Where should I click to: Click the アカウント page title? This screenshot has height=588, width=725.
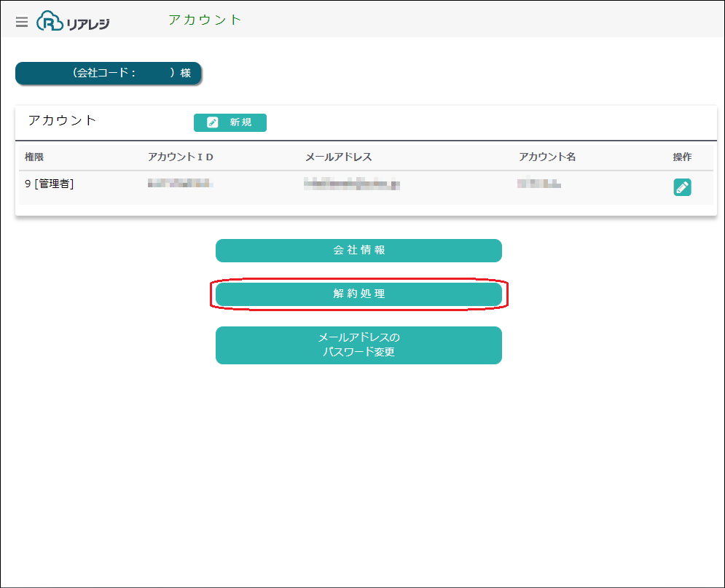click(204, 20)
